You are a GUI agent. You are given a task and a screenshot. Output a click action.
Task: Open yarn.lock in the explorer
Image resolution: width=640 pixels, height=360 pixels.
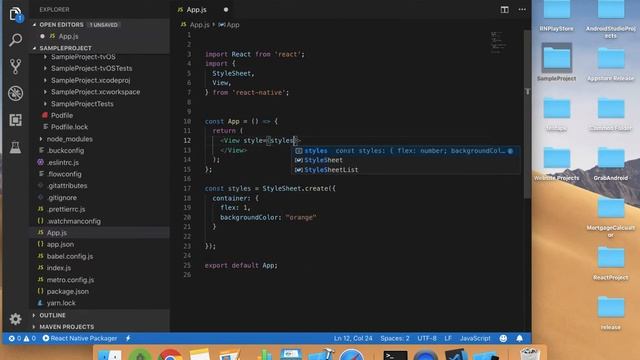tap(61, 303)
